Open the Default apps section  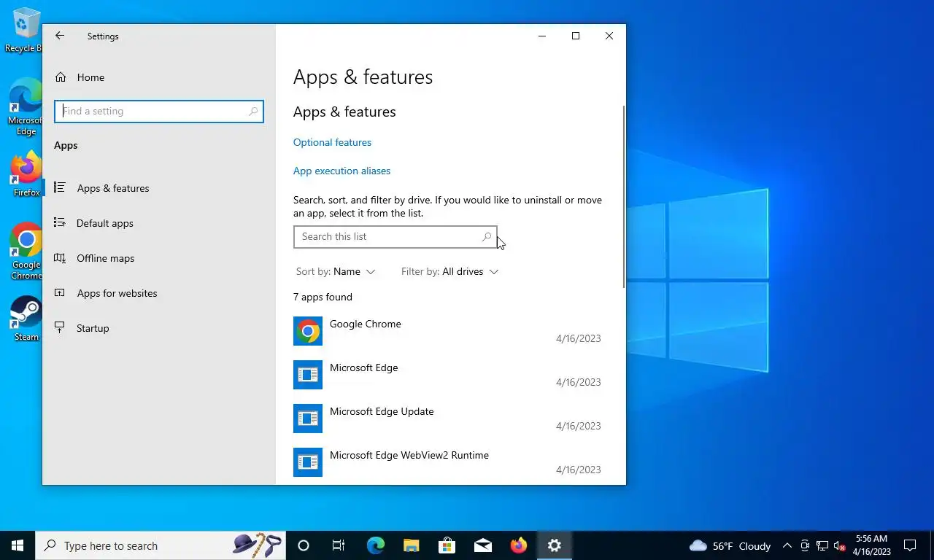[x=159, y=223]
